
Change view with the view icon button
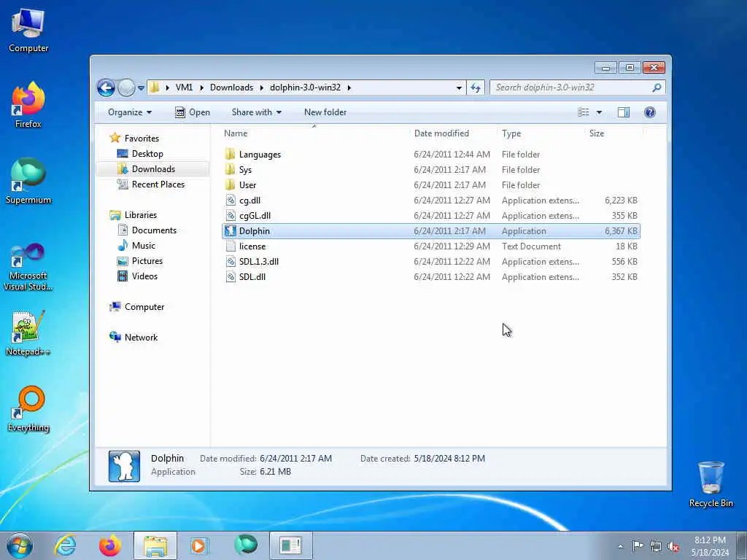[x=583, y=112]
